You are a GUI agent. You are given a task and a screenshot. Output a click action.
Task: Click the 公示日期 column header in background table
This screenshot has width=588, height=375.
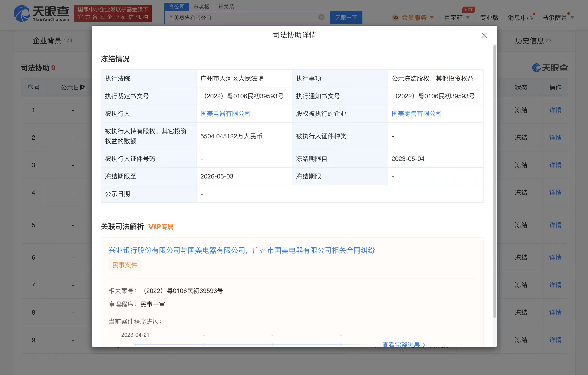[73, 87]
